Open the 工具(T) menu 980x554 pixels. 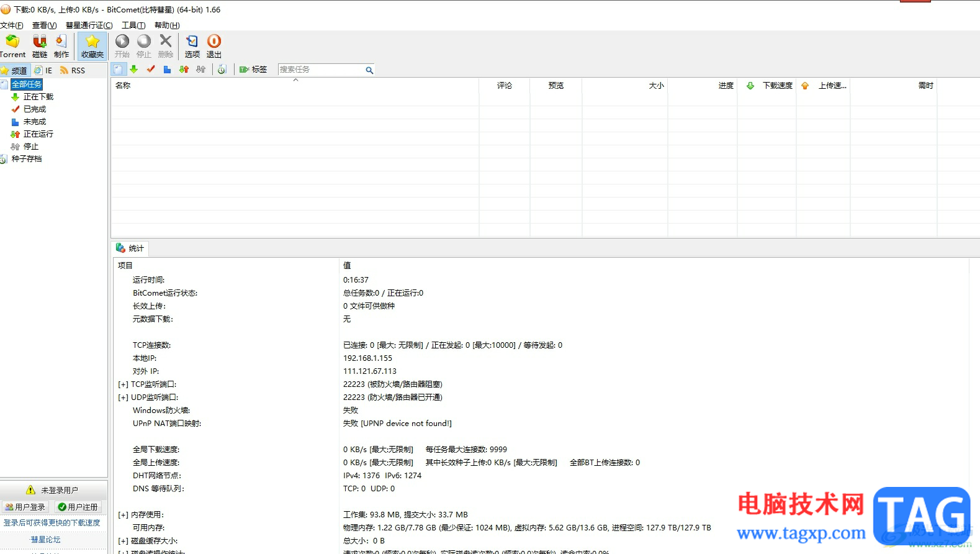(133, 25)
